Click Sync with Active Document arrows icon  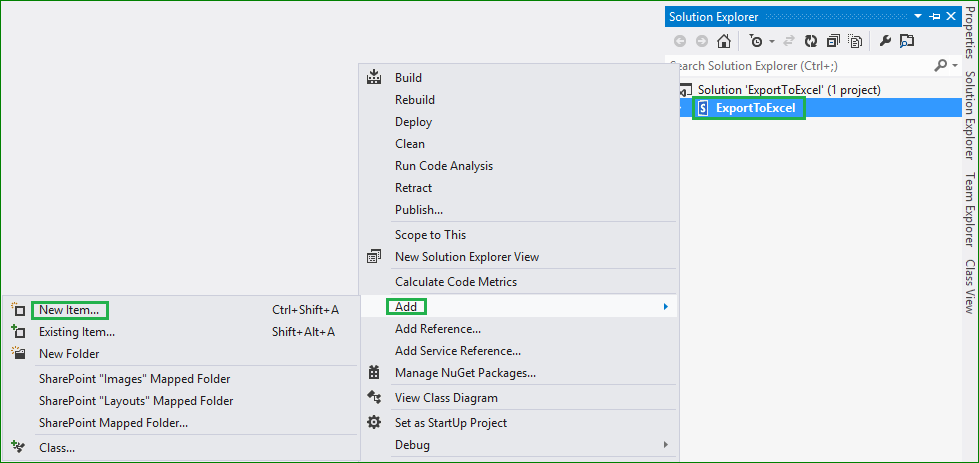789,41
